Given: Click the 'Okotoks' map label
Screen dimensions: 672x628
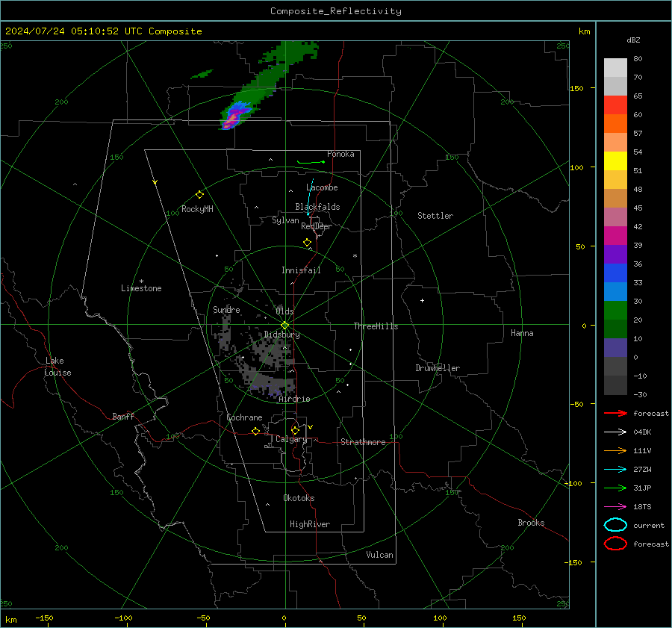Looking at the screenshot, I should coord(299,498).
